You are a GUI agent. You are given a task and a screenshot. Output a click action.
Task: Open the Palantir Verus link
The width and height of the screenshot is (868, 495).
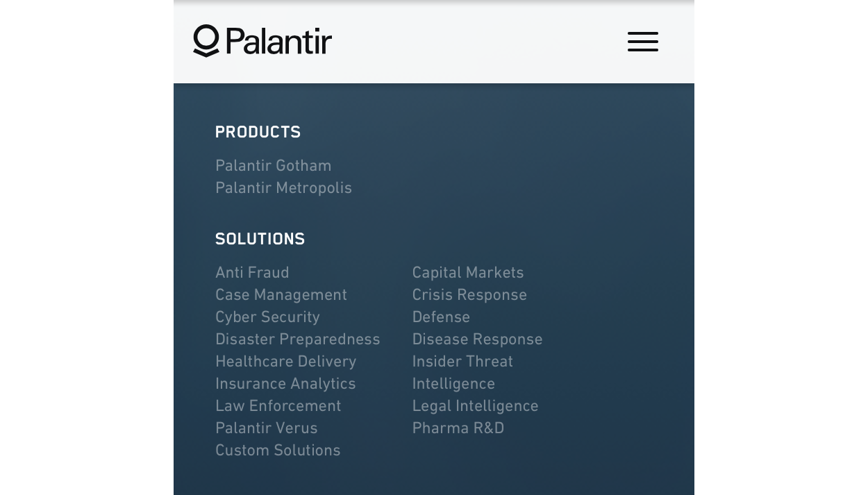[266, 428]
